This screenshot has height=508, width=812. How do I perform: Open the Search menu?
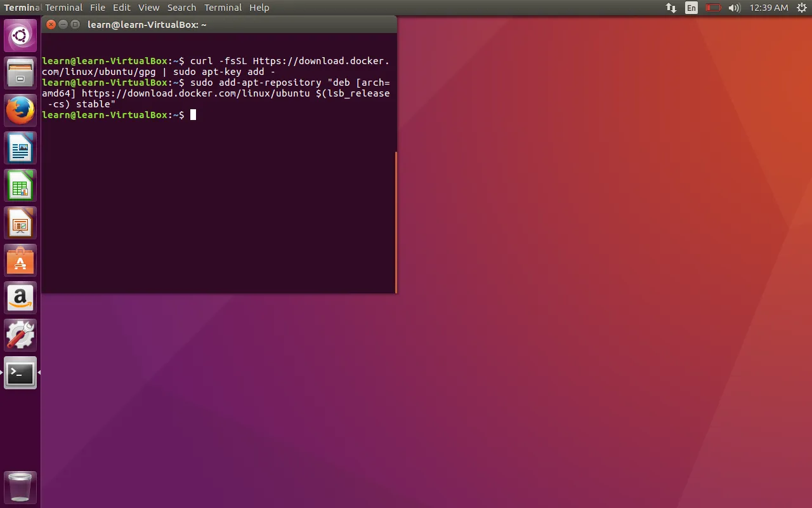(x=181, y=8)
